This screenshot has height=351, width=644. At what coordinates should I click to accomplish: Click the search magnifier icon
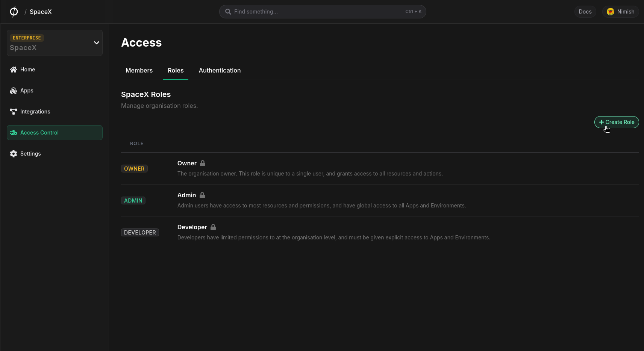coord(228,12)
